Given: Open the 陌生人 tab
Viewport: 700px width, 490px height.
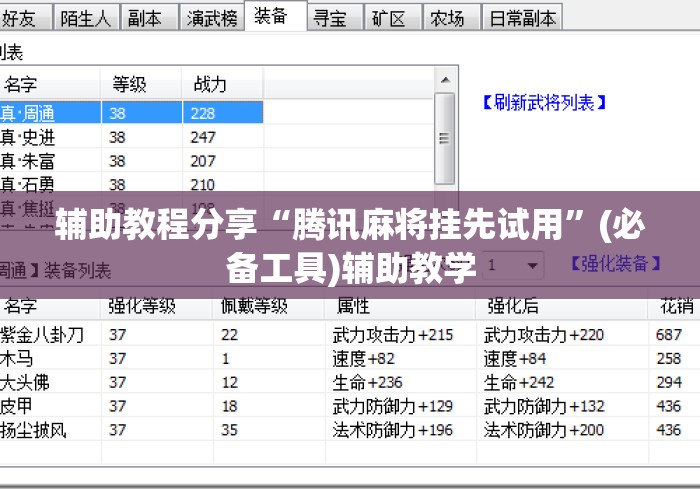Looking at the screenshot, I should pyautogui.click(x=86, y=18).
